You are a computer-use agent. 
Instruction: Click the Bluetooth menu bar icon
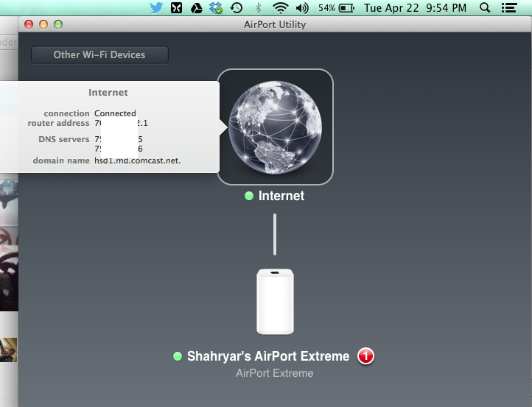click(258, 8)
